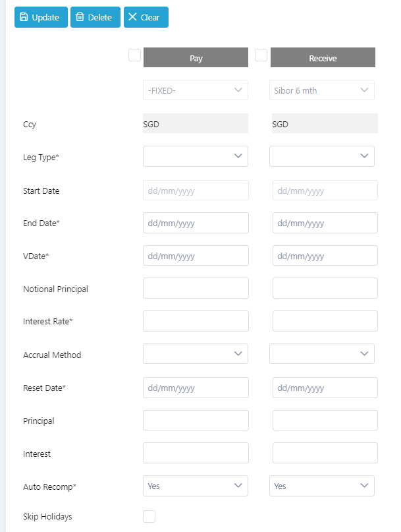This screenshot has height=532, width=401.
Task: Open the -FIXED- rate index dropdown
Action: point(196,90)
